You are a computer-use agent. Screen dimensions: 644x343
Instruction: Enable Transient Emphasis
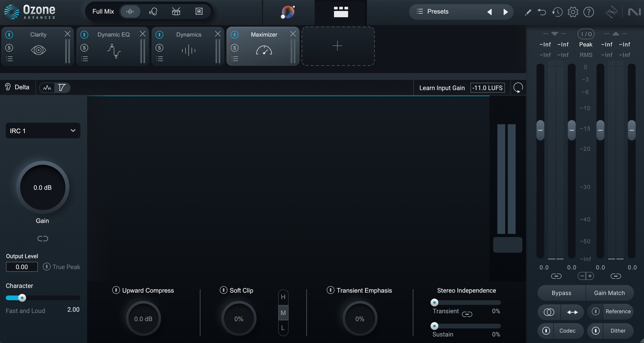(x=330, y=290)
